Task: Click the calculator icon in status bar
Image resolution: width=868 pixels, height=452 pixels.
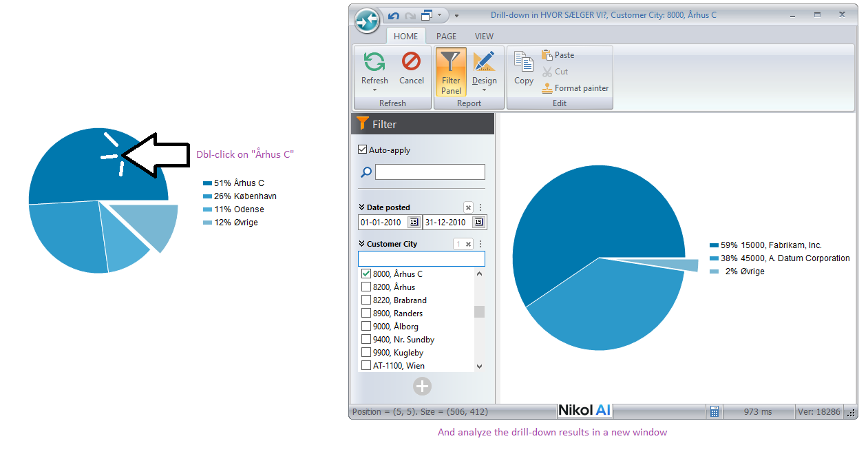Action: tap(714, 411)
